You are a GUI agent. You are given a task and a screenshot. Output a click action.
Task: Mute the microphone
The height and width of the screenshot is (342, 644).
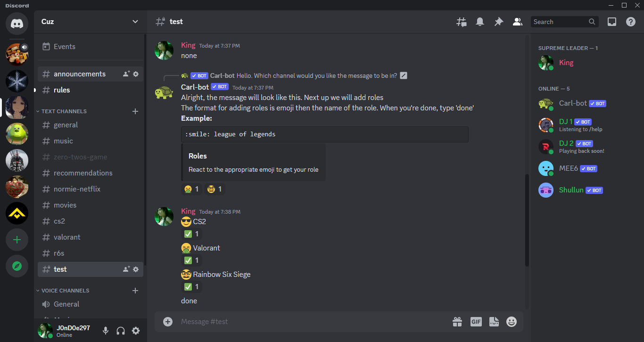point(106,331)
